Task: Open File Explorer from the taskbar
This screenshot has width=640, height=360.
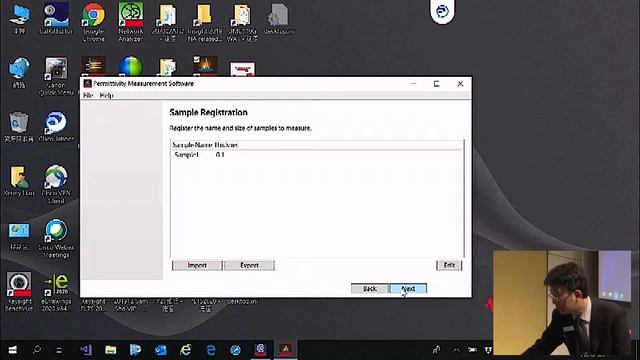Action: point(111,350)
